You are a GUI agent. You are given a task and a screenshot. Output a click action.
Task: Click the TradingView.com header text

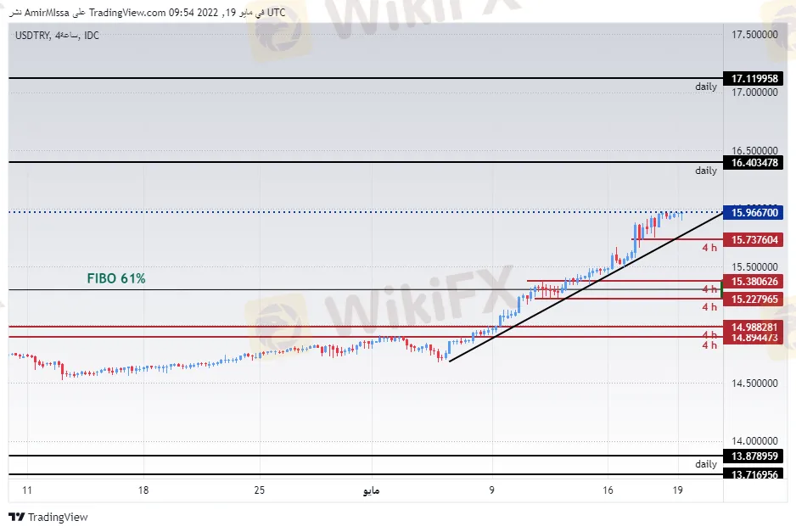tap(127, 12)
